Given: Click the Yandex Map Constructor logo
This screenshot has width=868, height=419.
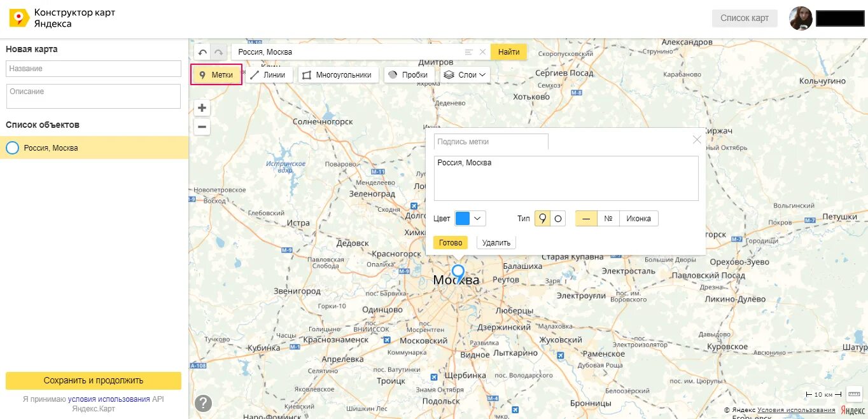Looking at the screenshot, I should 19,18.
